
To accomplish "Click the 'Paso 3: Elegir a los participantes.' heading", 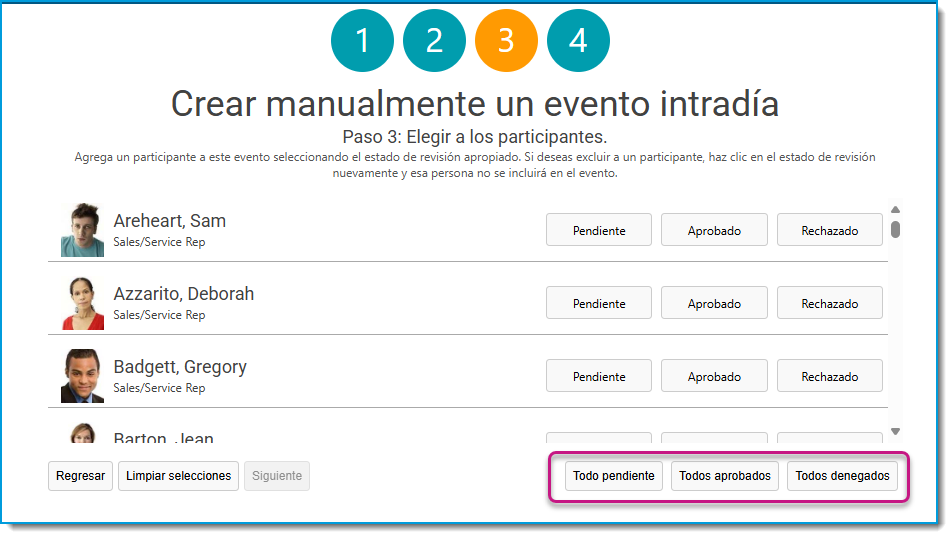I will point(475,137).
